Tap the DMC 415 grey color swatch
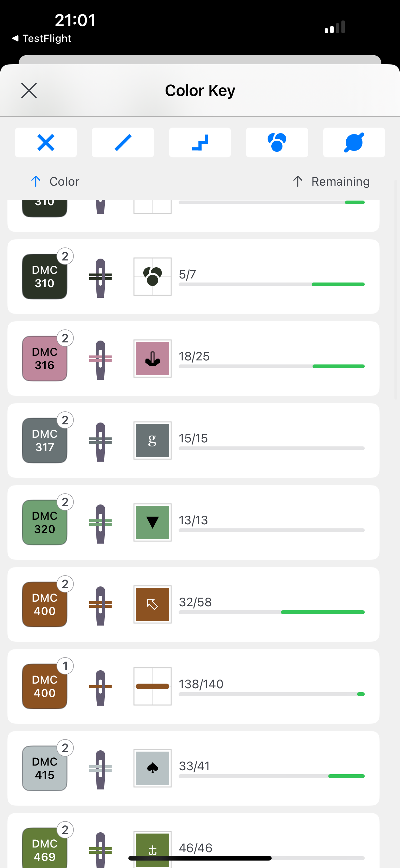Screen dimensions: 400x868 click(44, 768)
